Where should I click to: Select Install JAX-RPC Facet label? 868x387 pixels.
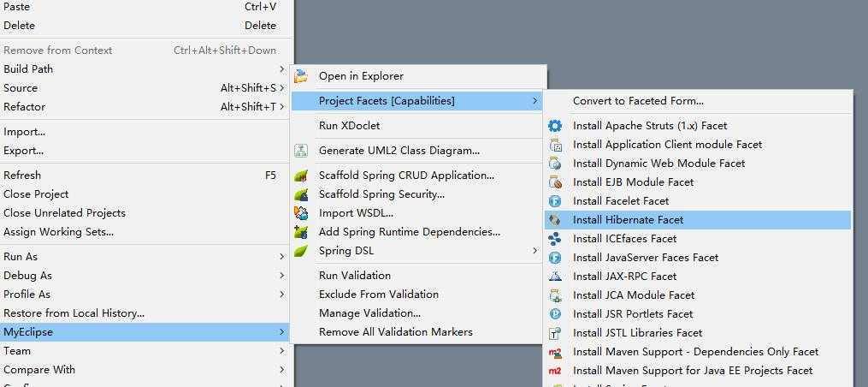coord(624,277)
